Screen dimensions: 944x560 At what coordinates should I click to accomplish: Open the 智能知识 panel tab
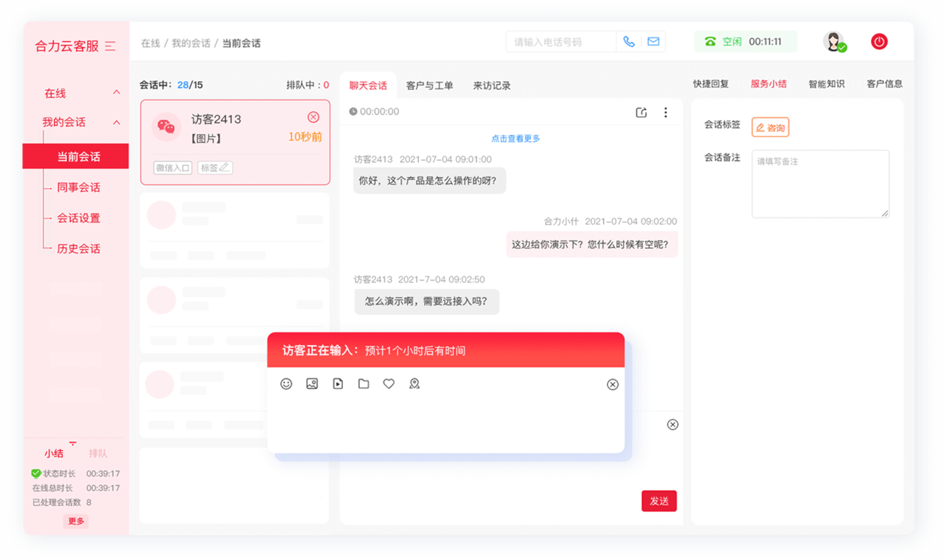[x=826, y=83]
